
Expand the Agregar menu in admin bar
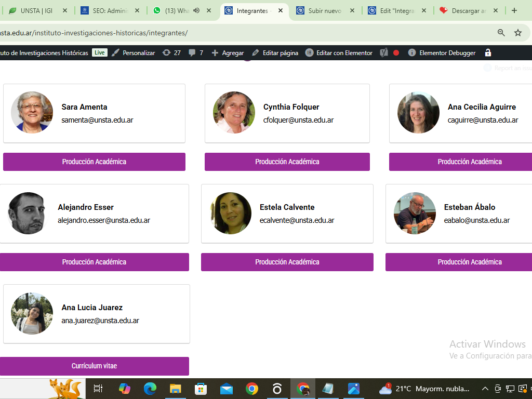228,53
